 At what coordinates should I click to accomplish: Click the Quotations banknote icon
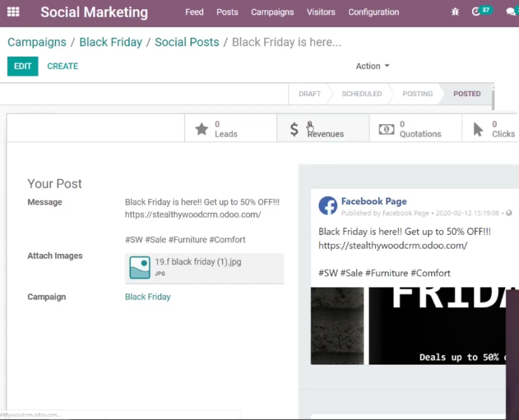[386, 130]
